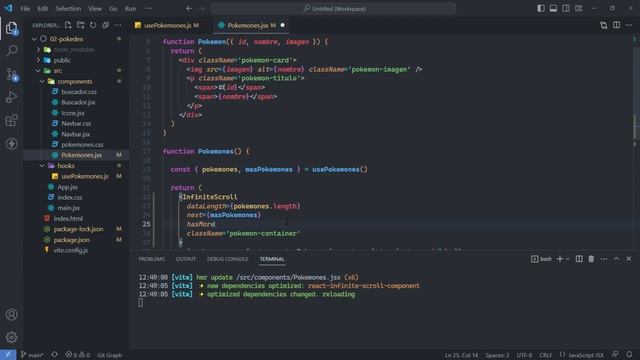Open the lightning bolt activity bar view
The width and height of the screenshot is (640, 360).
coord(12,144)
